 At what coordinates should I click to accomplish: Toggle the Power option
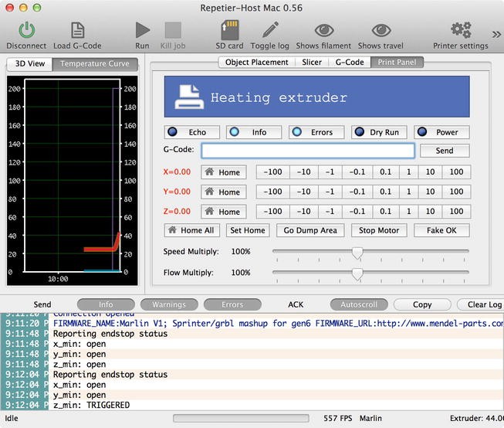click(441, 132)
